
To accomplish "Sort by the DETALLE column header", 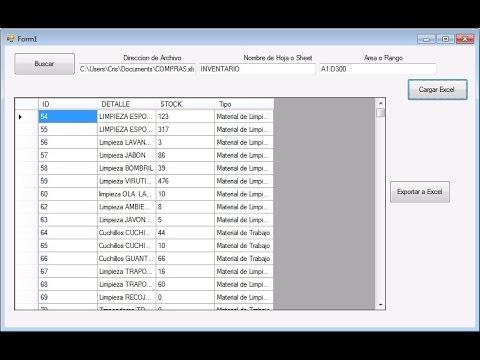I will 127,104.
